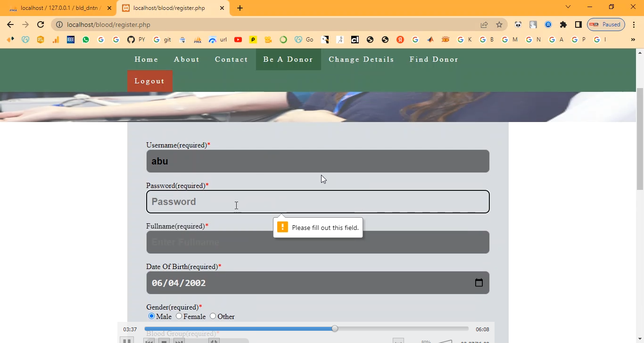644x343 pixels.
Task: Select the Male gender radio button
Action: 151,316
